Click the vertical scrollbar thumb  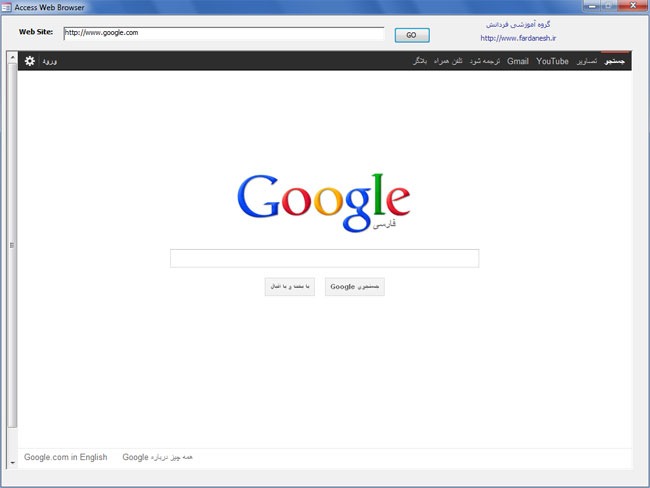12,245
